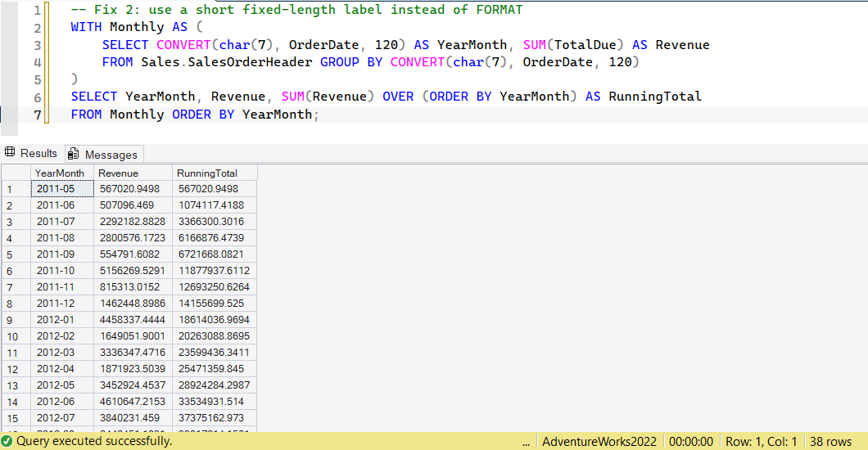Click line number 5 in gutter
868x450 pixels.
(x=37, y=79)
